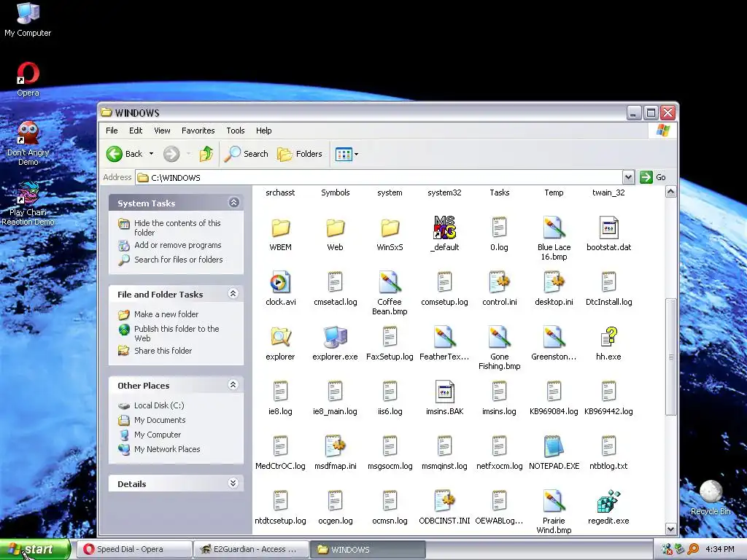The width and height of the screenshot is (747, 560).
Task: Select the control.ini settings icon
Action: 499,282
